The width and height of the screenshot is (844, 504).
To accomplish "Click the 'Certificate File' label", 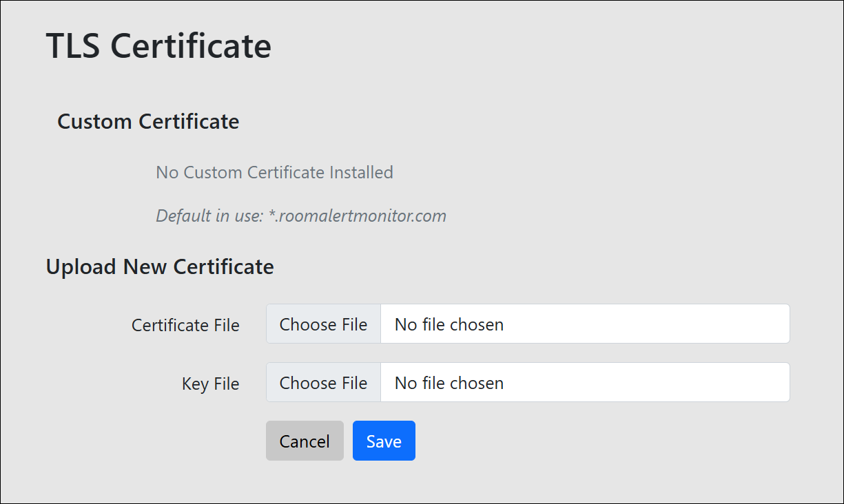I will (185, 325).
